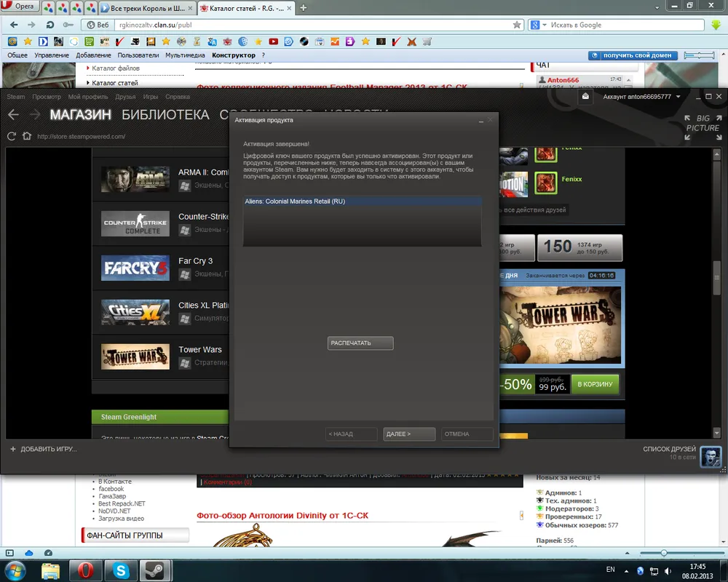The image size is (728, 582).
Task: Open Фото-обзор Антологии Divinity article link
Action: (x=282, y=515)
